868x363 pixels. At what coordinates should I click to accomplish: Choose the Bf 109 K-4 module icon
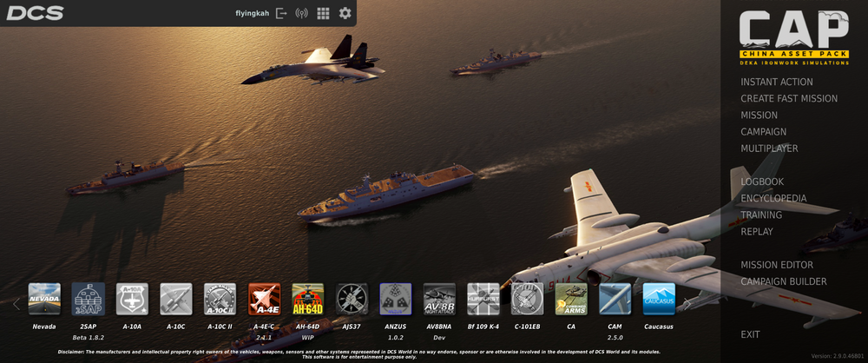pos(483,300)
